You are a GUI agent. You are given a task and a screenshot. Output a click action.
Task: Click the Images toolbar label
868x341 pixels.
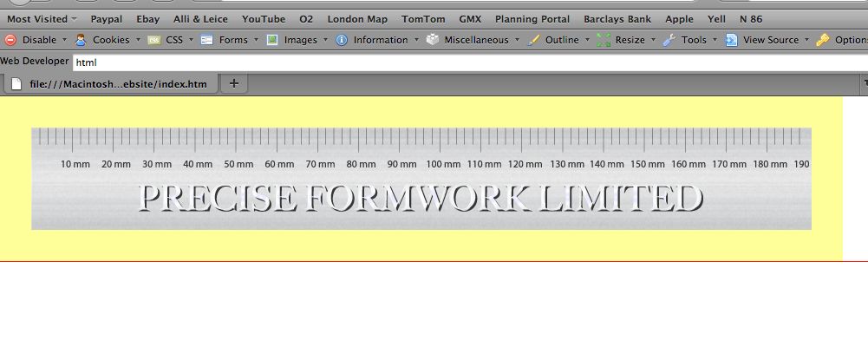click(x=301, y=40)
